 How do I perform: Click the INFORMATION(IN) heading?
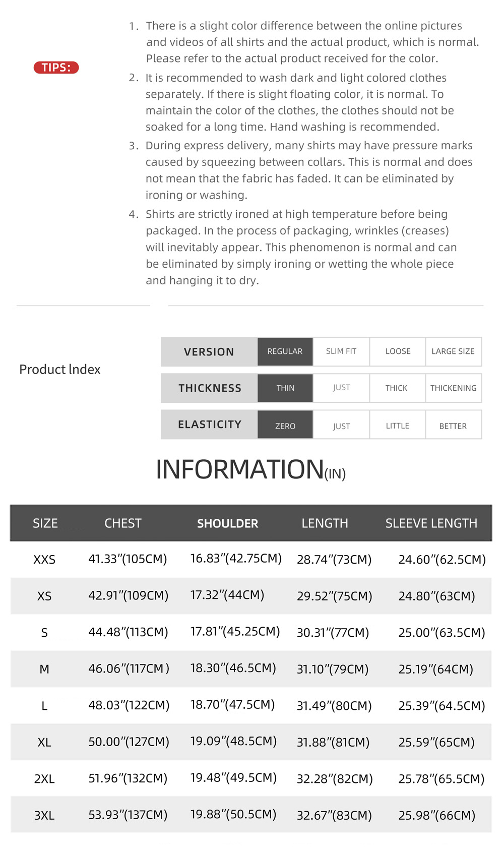point(250,470)
